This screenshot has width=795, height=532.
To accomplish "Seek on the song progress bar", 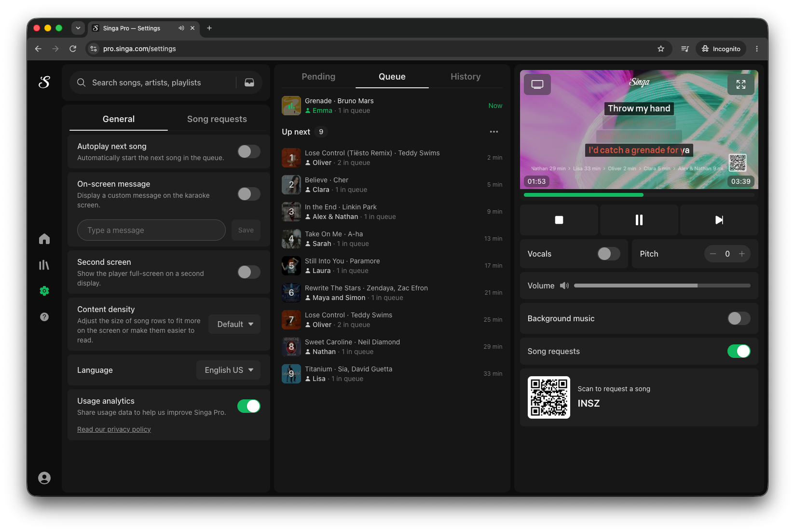I will pos(639,195).
